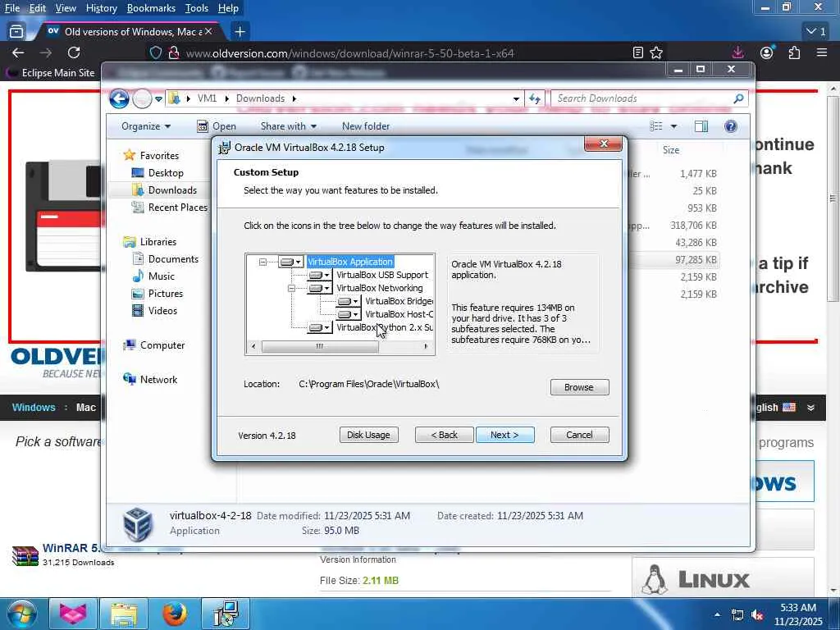Screen dimensions: 840x630
Task: Toggle Explorer preview pane icon
Action: (701, 126)
